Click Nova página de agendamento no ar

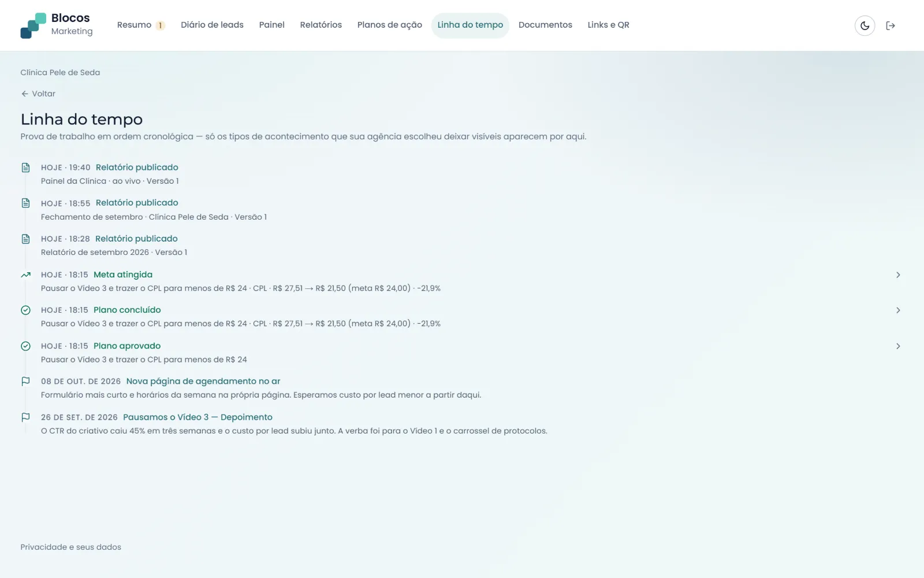[x=203, y=381]
